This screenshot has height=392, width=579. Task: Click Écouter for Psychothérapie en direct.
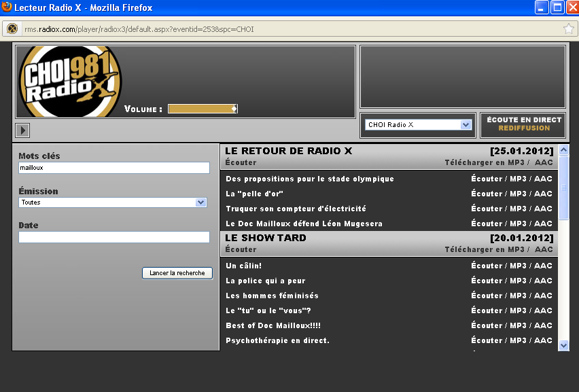(x=487, y=340)
